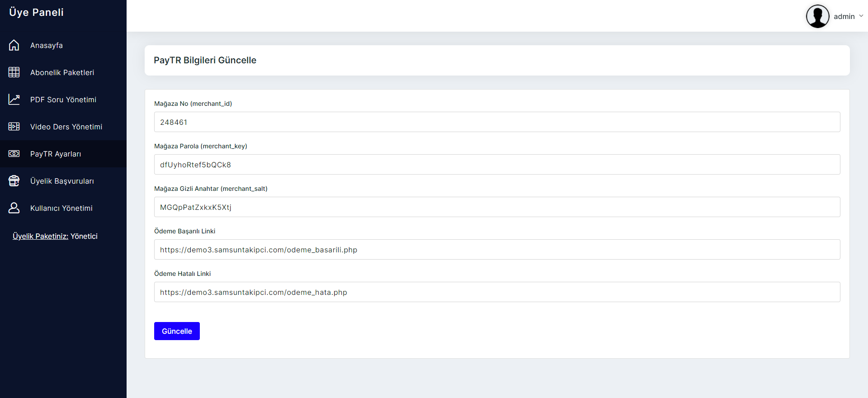Viewport: 868px width, 398px height.
Task: Focus the Mağaza No merchant_id field
Action: 497,122
